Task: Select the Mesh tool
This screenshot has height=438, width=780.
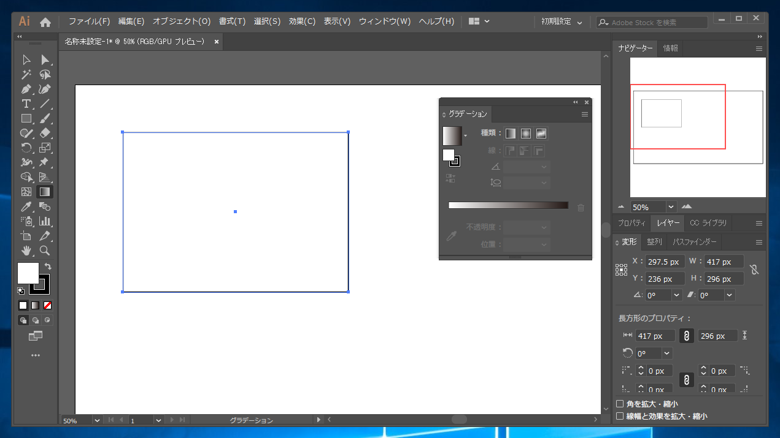Action: (x=26, y=192)
